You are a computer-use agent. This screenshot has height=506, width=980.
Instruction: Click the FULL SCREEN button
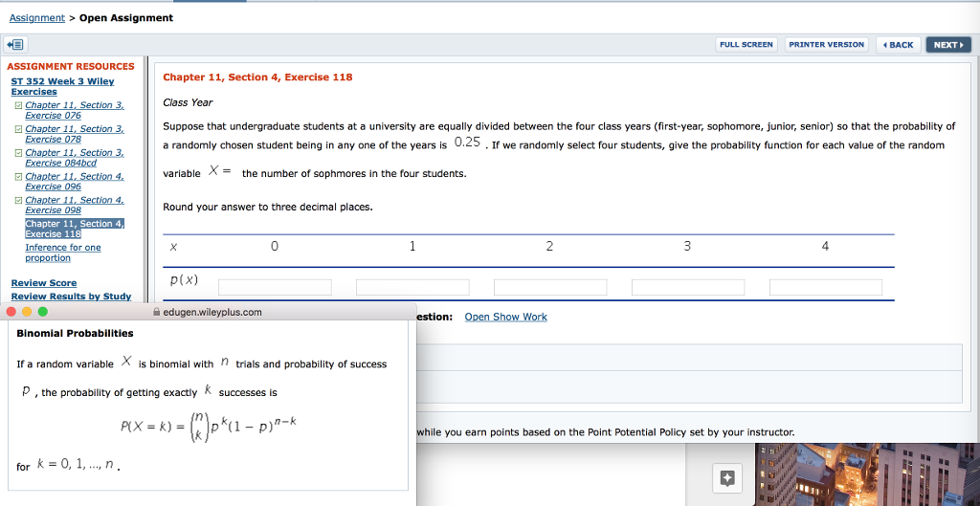pyautogui.click(x=746, y=45)
